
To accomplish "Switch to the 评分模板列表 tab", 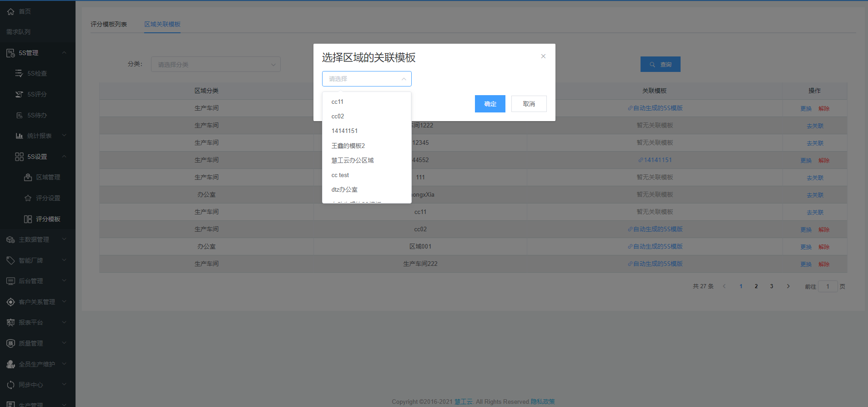I will (109, 24).
